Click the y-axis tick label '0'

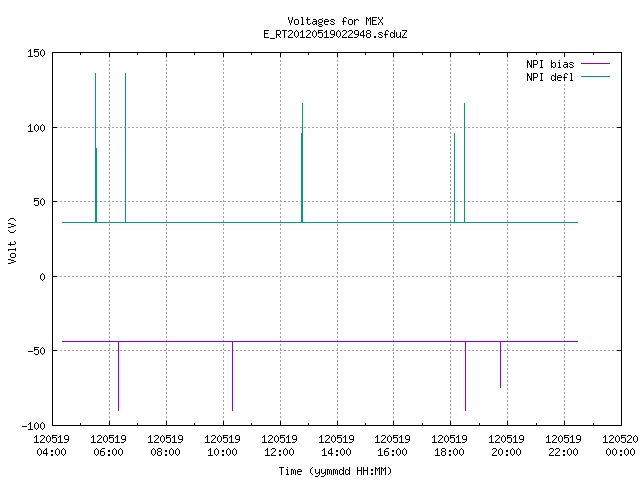point(42,277)
